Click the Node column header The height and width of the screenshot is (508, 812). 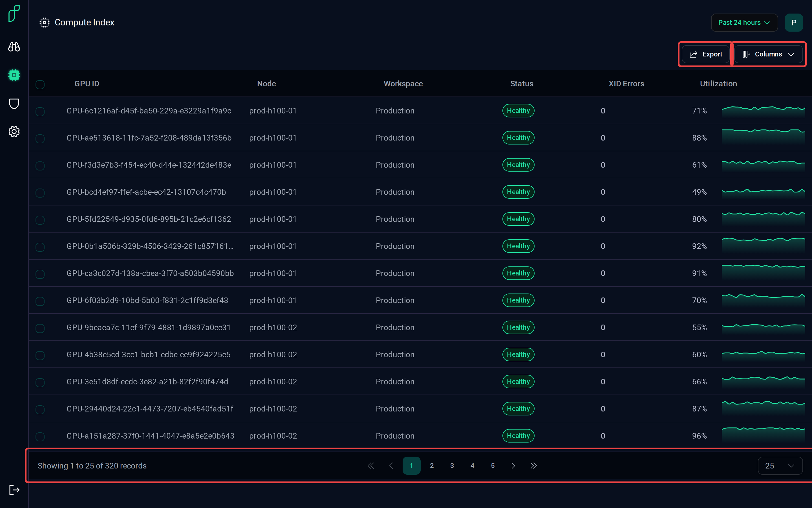(266, 84)
